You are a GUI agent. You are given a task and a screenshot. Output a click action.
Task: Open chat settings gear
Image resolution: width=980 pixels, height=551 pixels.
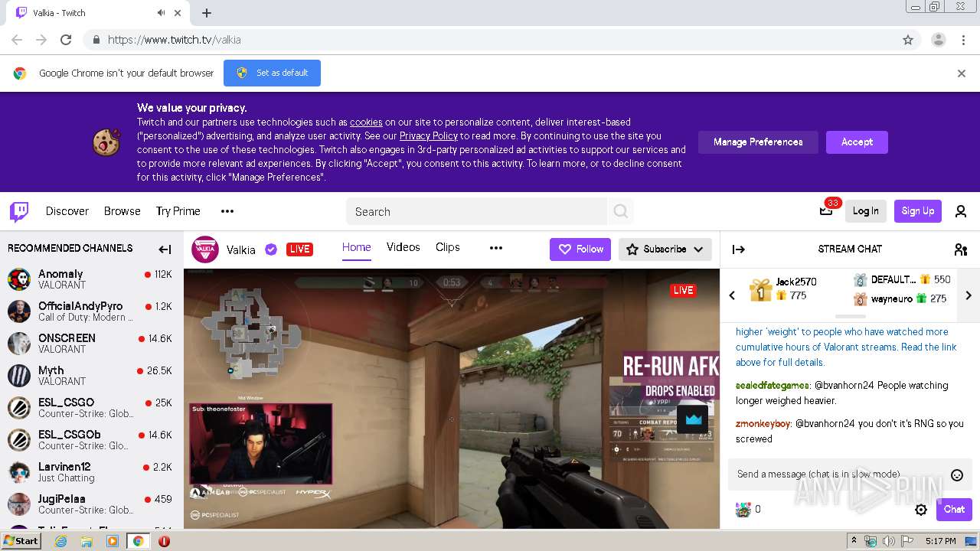(921, 510)
